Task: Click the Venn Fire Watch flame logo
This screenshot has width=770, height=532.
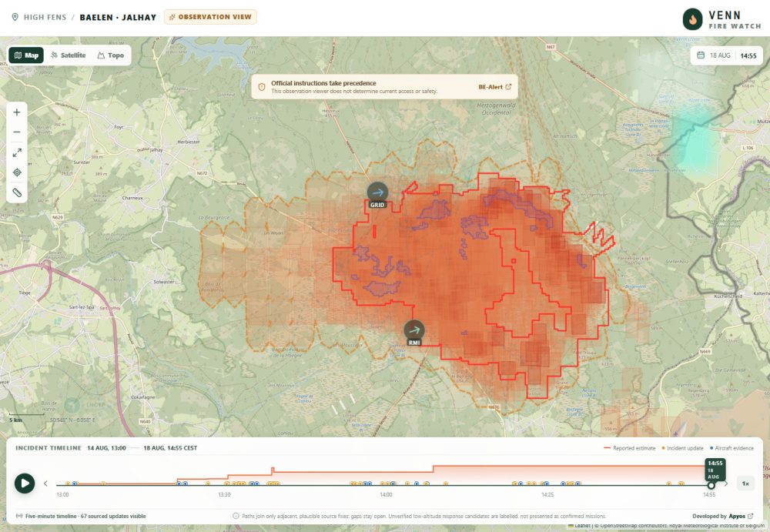Action: pyautogui.click(x=692, y=20)
